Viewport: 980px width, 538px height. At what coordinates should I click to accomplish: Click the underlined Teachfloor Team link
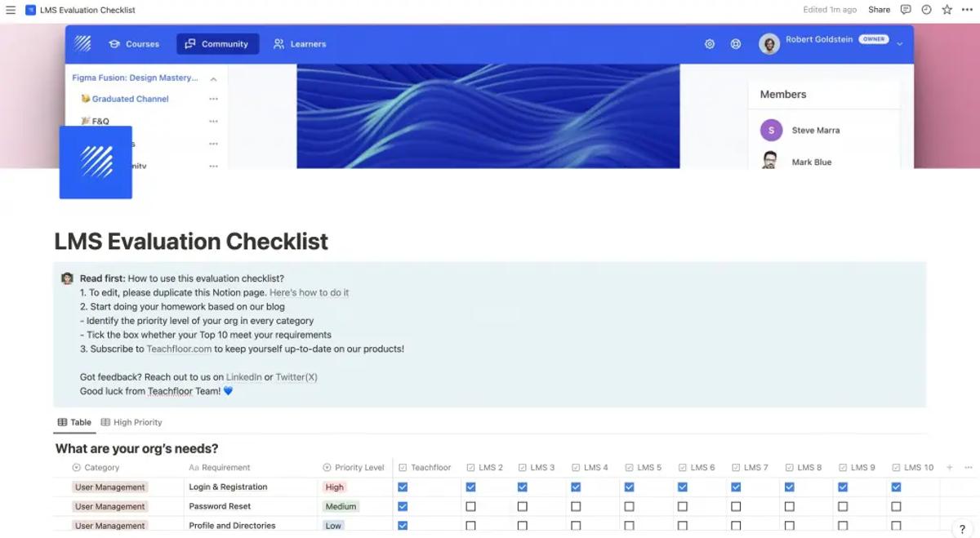click(170, 391)
